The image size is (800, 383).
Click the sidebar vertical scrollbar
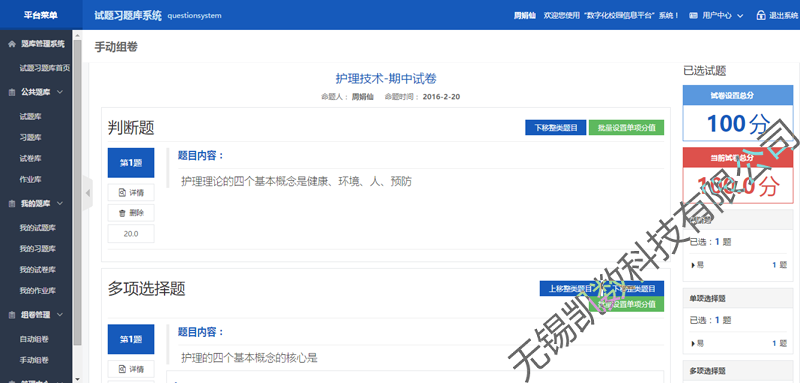tap(77, 192)
